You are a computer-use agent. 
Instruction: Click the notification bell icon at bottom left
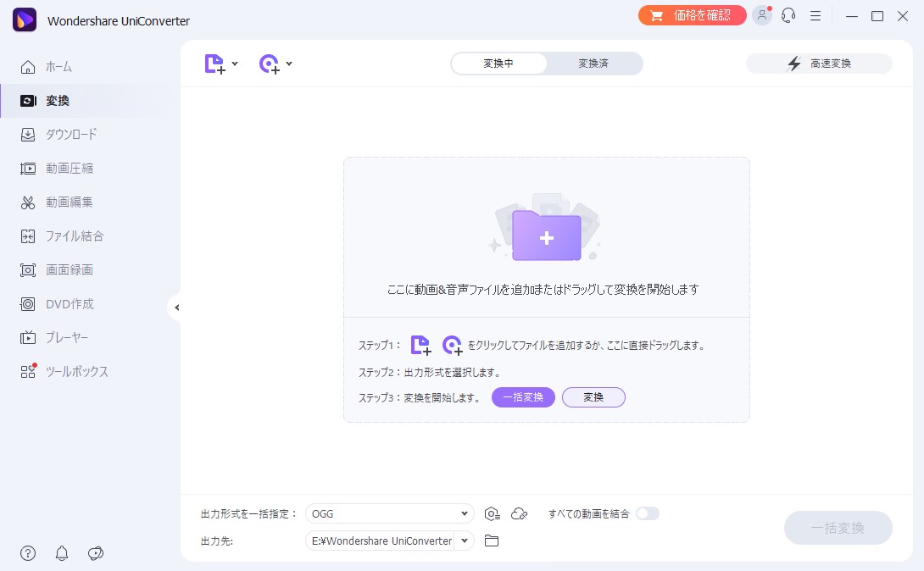61,553
